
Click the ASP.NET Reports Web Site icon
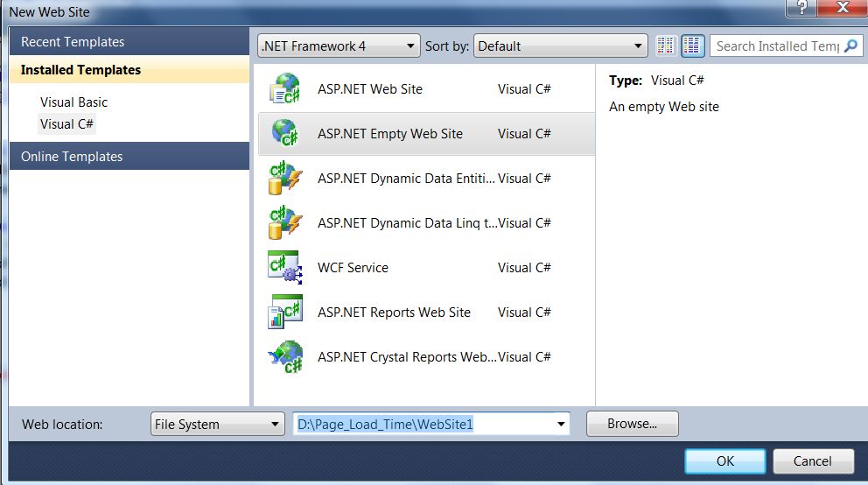[x=285, y=312]
